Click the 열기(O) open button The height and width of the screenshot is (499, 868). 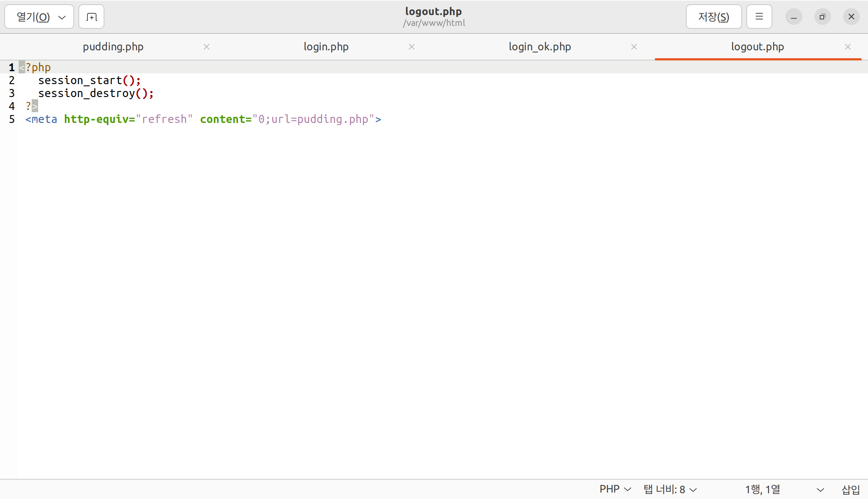[x=33, y=17]
